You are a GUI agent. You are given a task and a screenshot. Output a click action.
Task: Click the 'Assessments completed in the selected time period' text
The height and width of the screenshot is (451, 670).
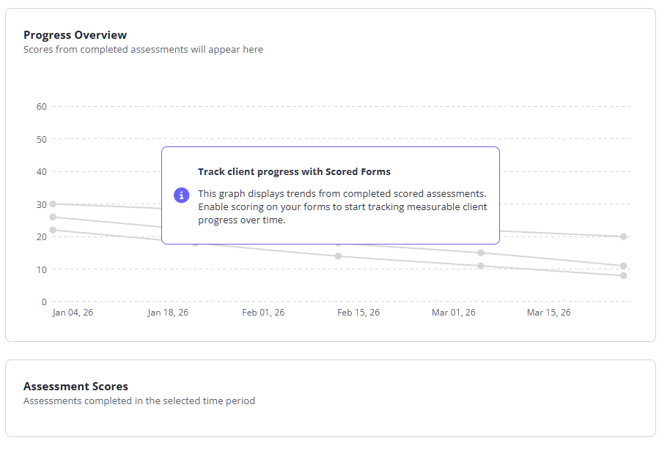[x=139, y=401]
